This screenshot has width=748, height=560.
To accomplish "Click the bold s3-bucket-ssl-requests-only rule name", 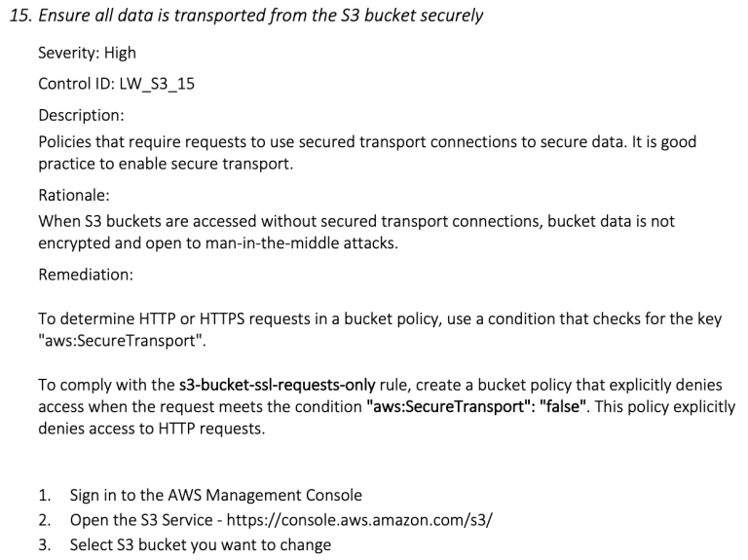I will click(x=278, y=385).
